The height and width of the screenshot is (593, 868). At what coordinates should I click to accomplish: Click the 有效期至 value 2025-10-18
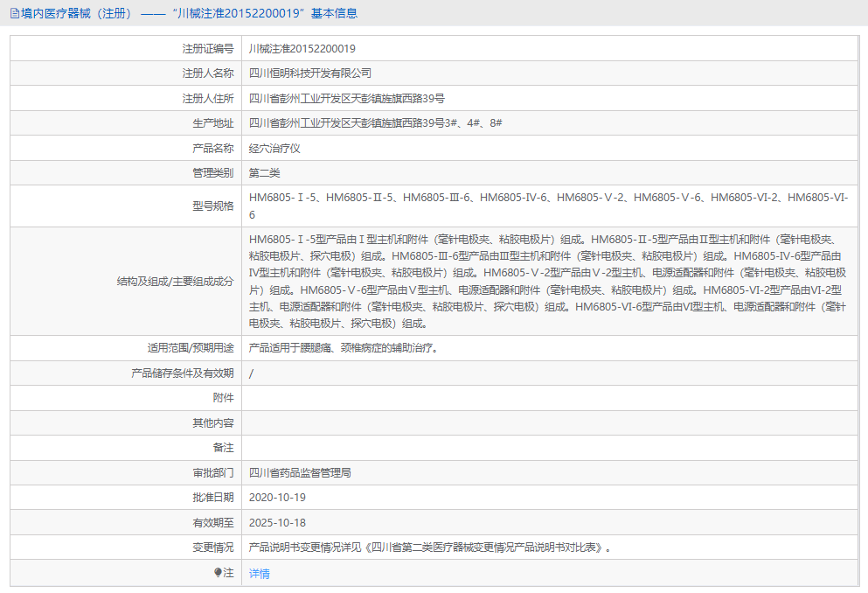click(x=280, y=522)
